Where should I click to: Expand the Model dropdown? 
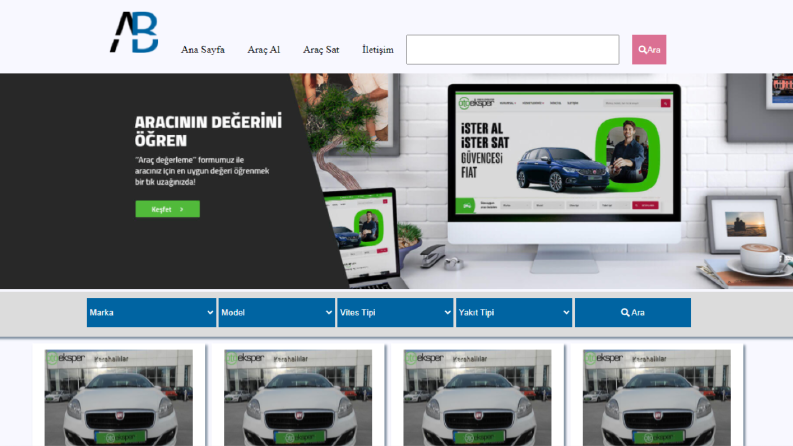tap(277, 313)
